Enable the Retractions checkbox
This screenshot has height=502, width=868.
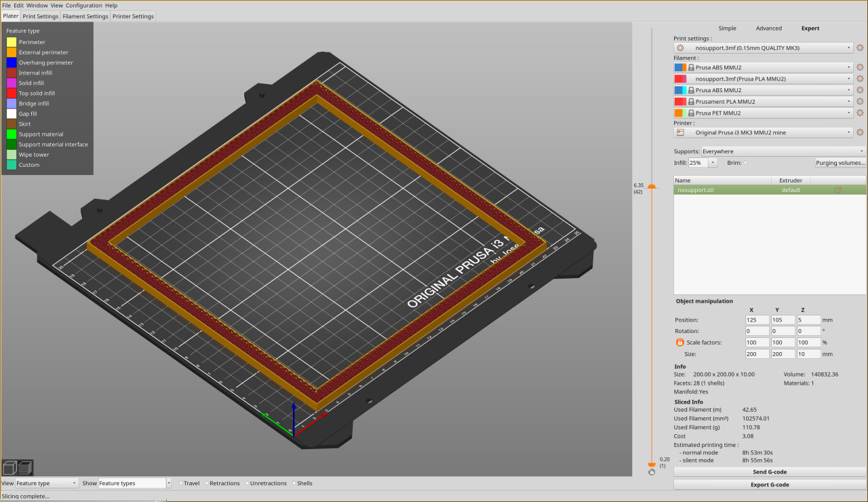click(207, 484)
